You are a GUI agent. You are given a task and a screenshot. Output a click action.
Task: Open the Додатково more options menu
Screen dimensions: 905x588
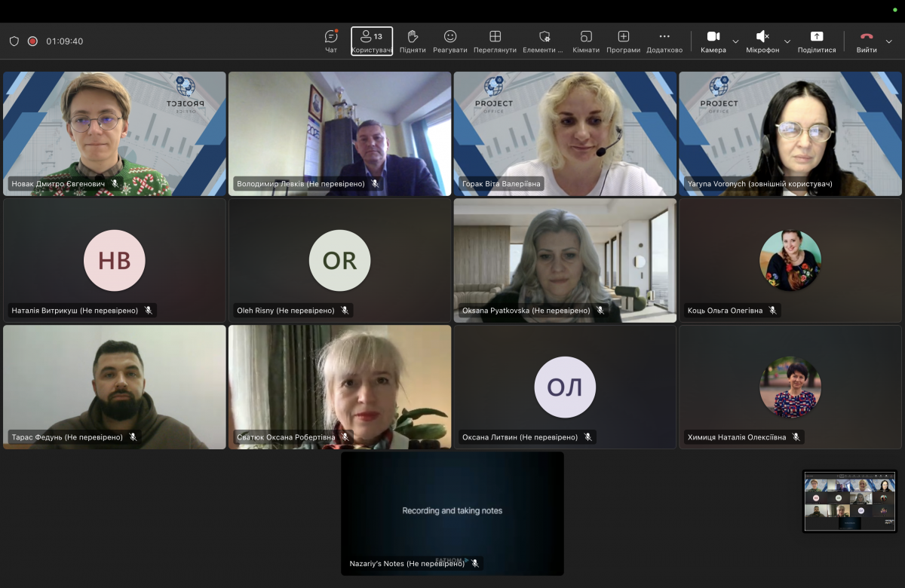[x=664, y=41]
